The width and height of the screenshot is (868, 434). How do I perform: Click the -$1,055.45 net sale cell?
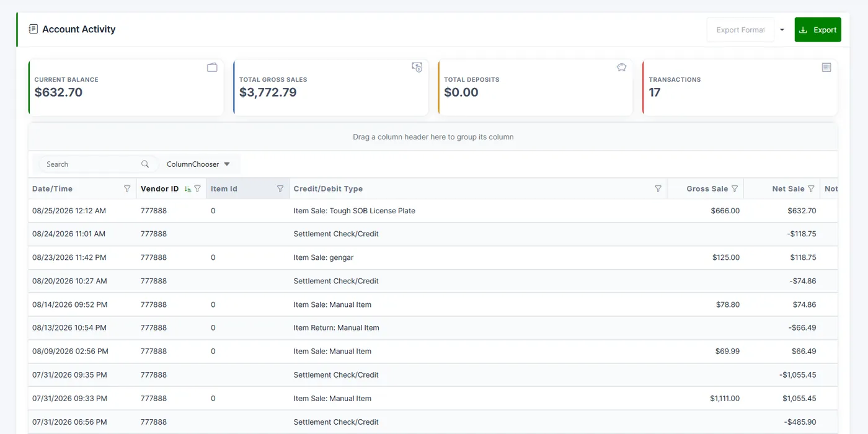click(782, 374)
